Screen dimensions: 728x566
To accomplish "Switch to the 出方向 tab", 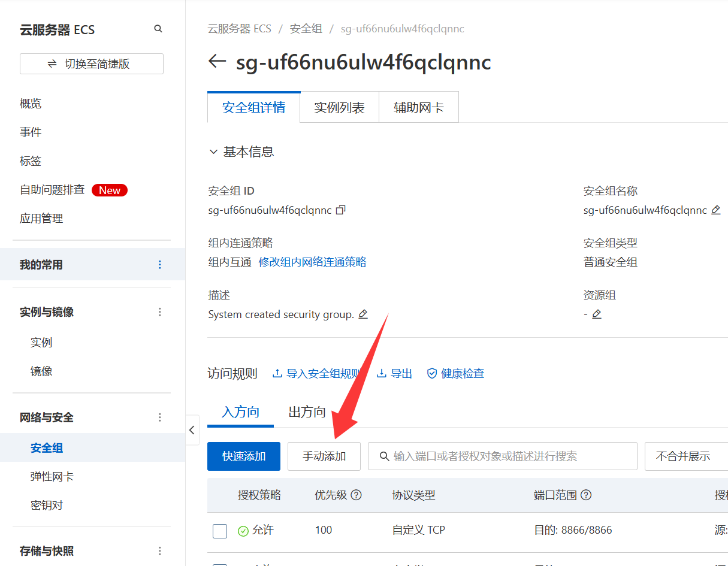I will (307, 412).
